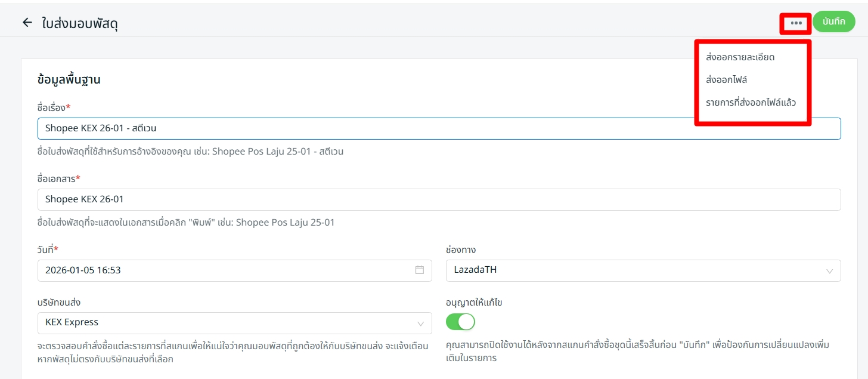Toggle the อนุญาตให้แก้ไข switch off
Screen dimensions: 868x379
tap(460, 322)
